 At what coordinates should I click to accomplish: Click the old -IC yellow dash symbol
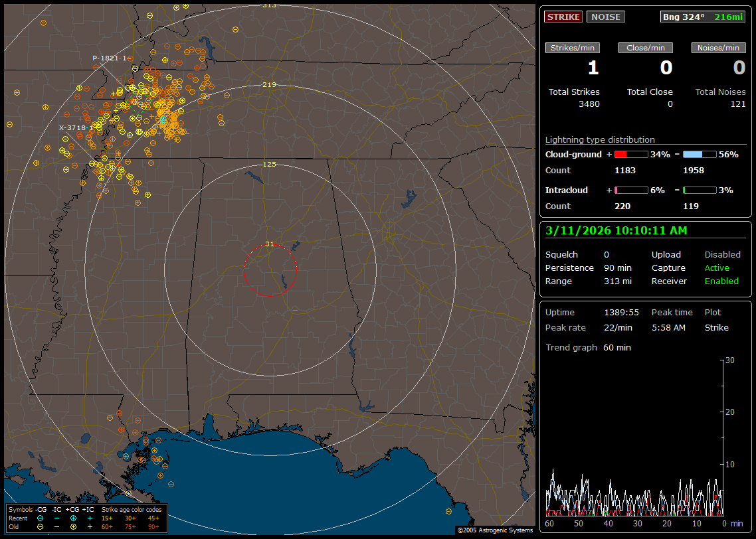click(x=56, y=526)
